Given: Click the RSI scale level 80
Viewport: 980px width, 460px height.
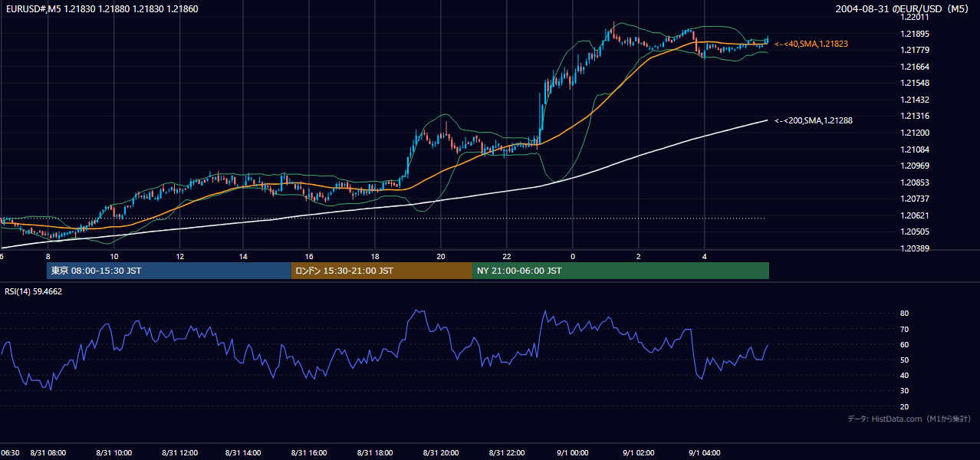Looking at the screenshot, I should coord(904,314).
